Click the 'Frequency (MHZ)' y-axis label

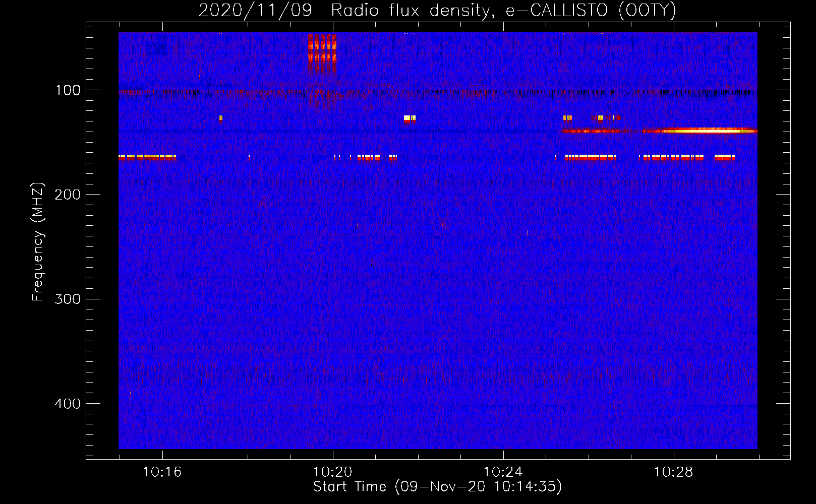(38, 242)
